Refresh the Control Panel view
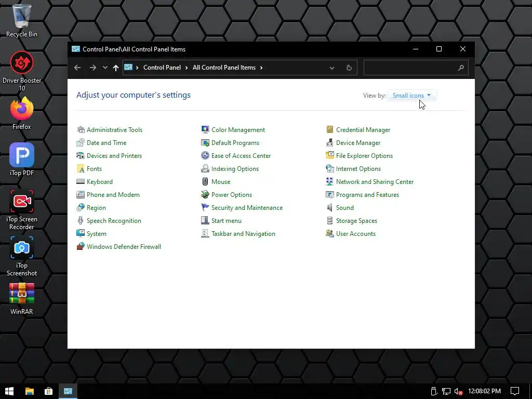Viewport: 532px width, 399px height. (349, 68)
